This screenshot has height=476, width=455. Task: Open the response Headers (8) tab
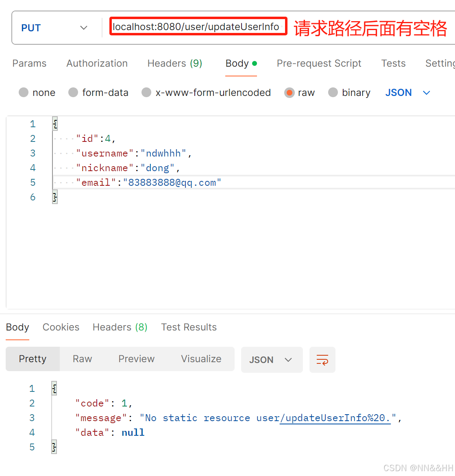click(x=120, y=327)
